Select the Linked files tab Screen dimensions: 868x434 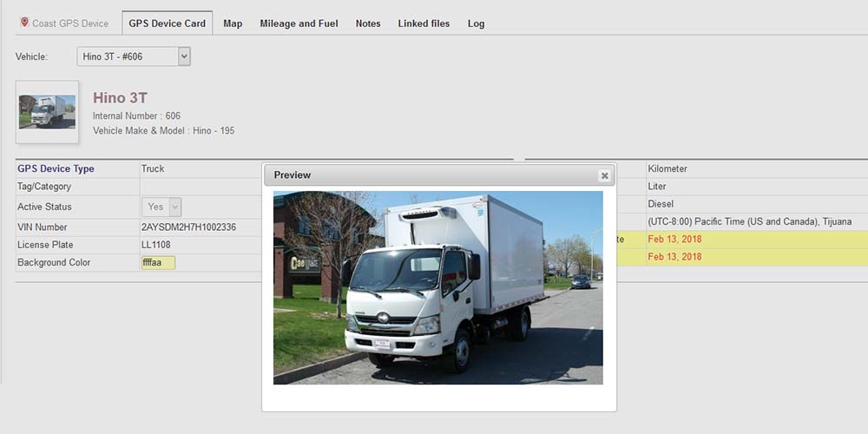click(424, 23)
